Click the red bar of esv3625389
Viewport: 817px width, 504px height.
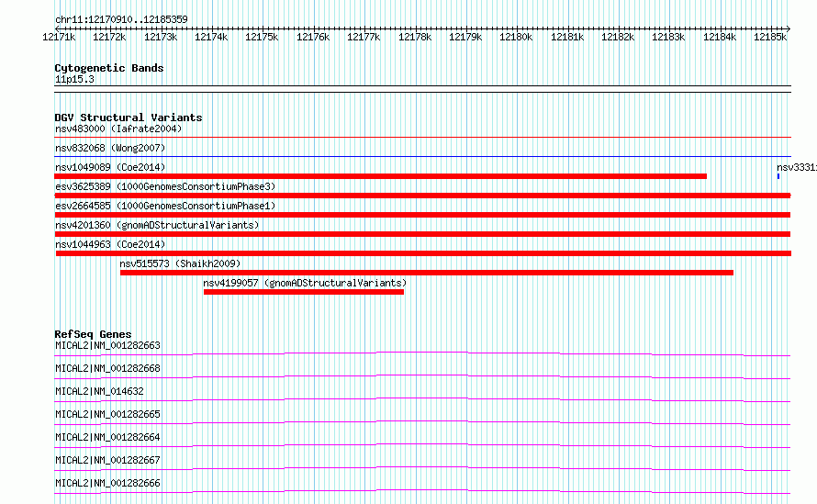[422, 196]
